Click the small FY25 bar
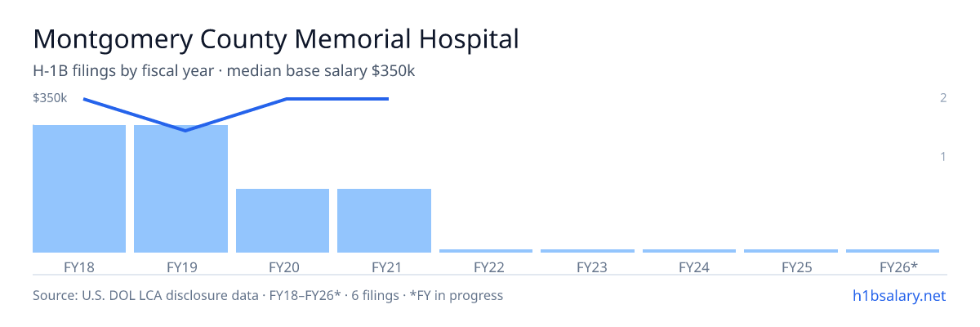The image size is (980, 327). pyautogui.click(x=791, y=251)
